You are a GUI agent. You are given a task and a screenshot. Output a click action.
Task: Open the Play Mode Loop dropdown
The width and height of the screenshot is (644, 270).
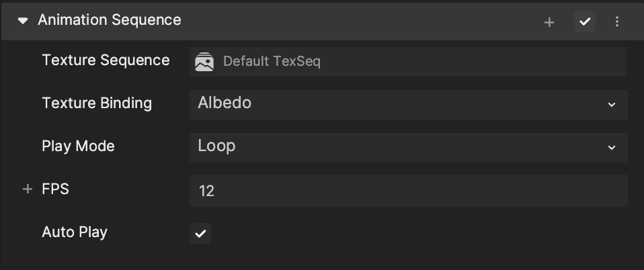tap(408, 147)
